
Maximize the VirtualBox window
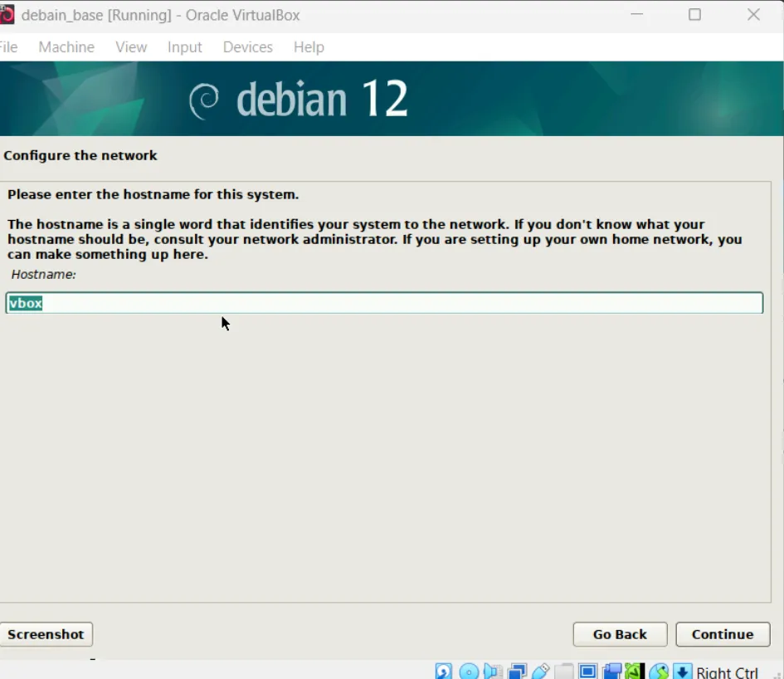click(x=694, y=14)
